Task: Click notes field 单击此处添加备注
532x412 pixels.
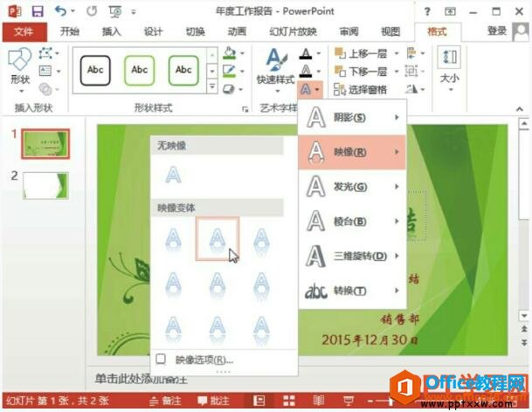Action: click(x=142, y=379)
